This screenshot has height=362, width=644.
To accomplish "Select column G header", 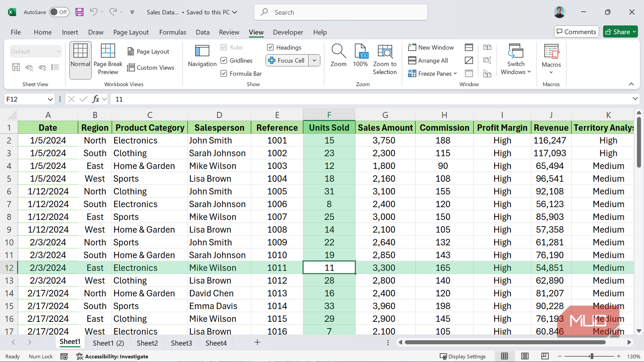I will [385, 115].
